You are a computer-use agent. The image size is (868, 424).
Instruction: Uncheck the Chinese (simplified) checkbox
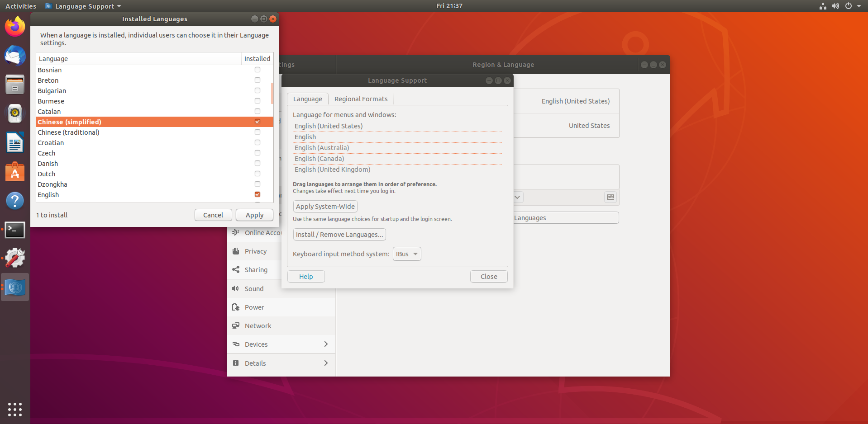point(258,122)
